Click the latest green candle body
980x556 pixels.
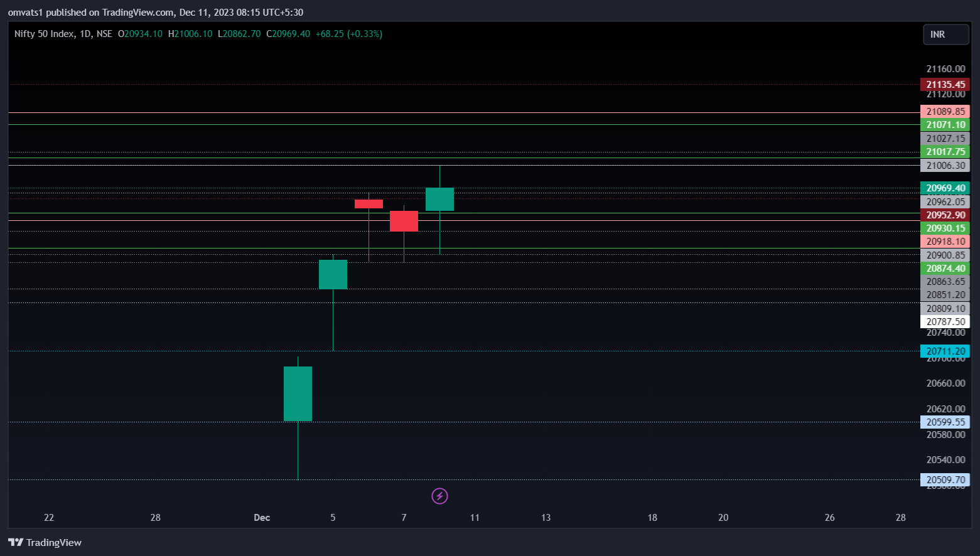pyautogui.click(x=439, y=199)
